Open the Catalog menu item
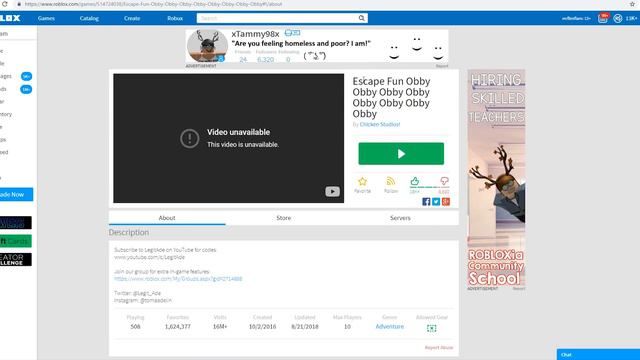This screenshot has width=640, height=360. coord(89,18)
